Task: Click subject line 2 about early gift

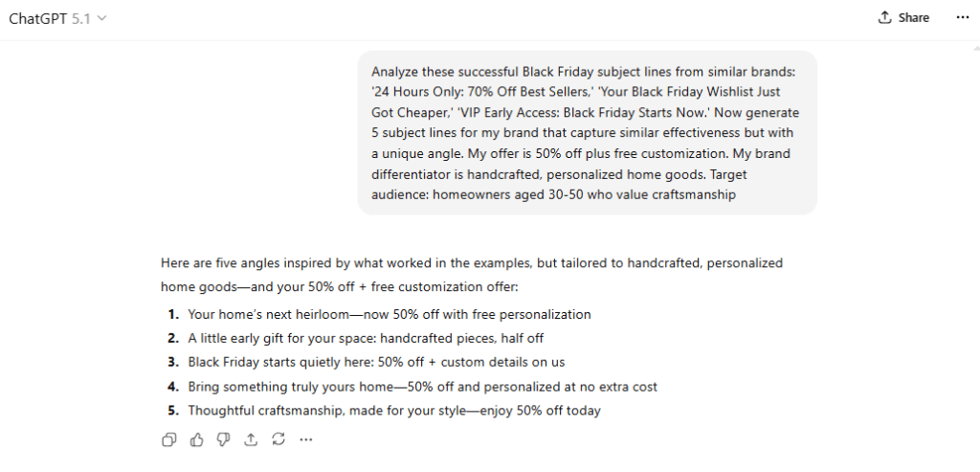Action: [x=366, y=338]
